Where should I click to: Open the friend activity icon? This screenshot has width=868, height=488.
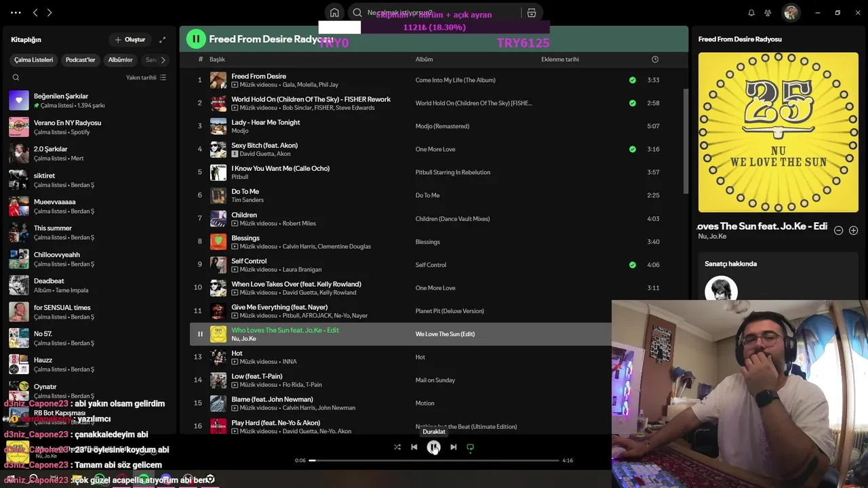(768, 12)
